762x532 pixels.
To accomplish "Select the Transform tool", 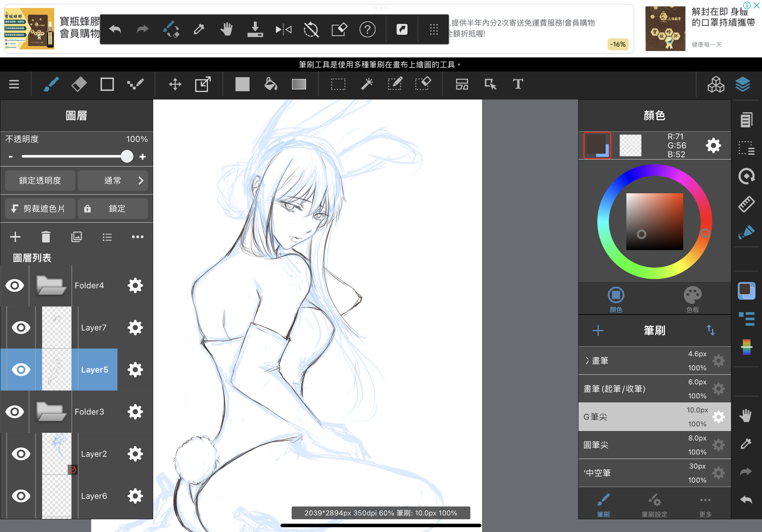I will pos(203,84).
